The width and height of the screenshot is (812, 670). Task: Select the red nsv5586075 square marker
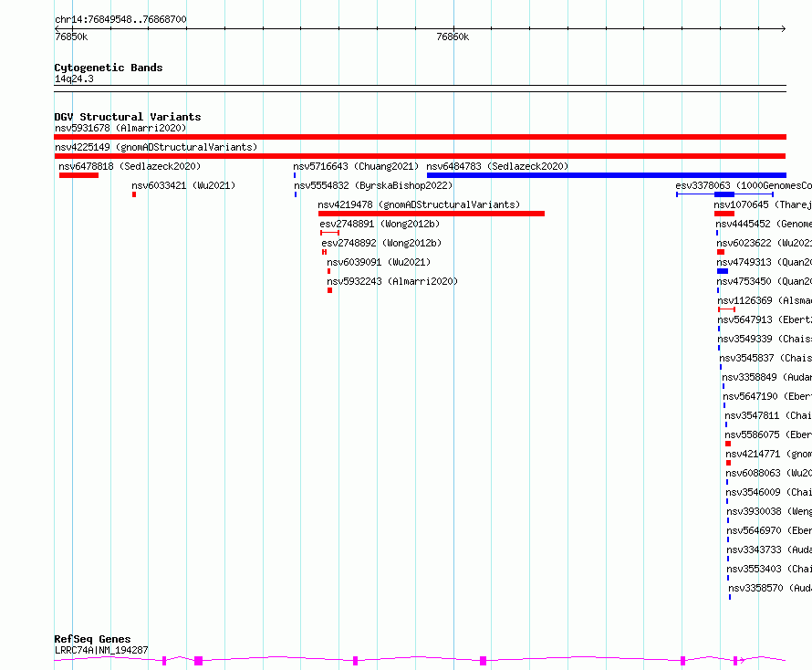click(728, 444)
